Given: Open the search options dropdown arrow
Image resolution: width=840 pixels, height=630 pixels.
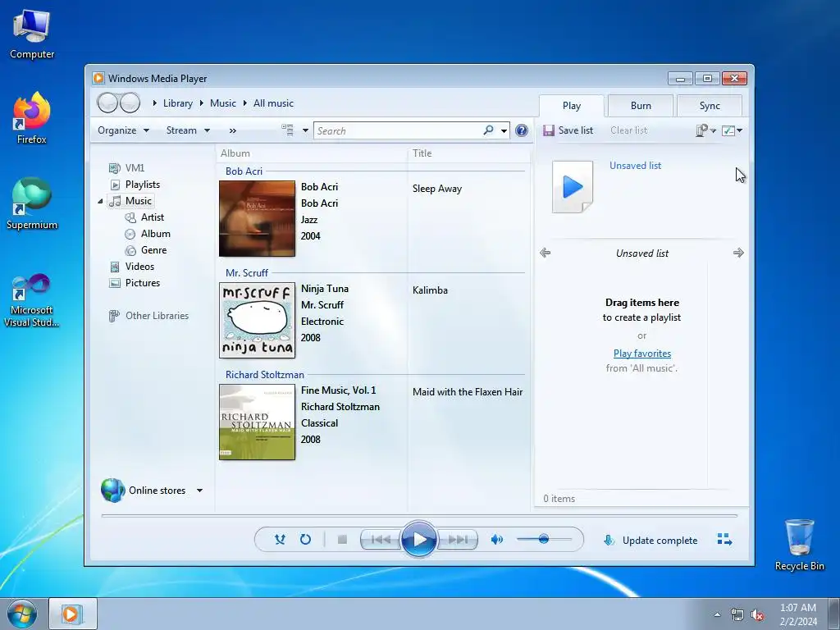Looking at the screenshot, I should pyautogui.click(x=504, y=130).
